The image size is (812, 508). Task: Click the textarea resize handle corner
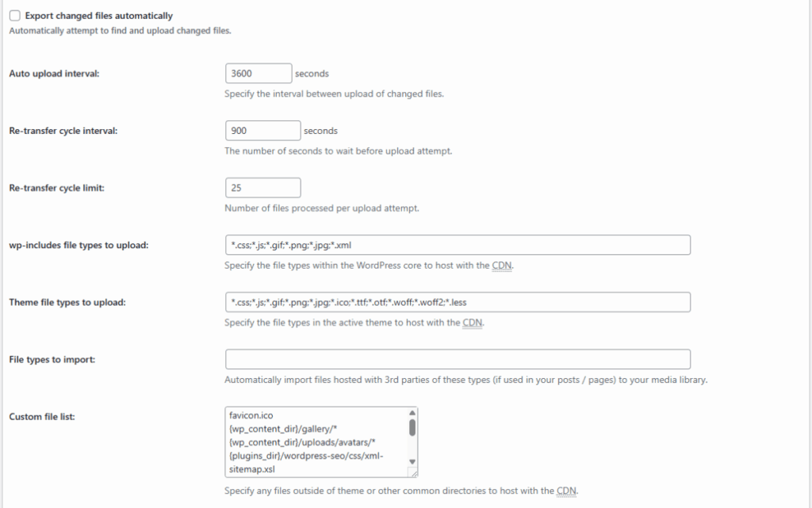[x=412, y=472]
